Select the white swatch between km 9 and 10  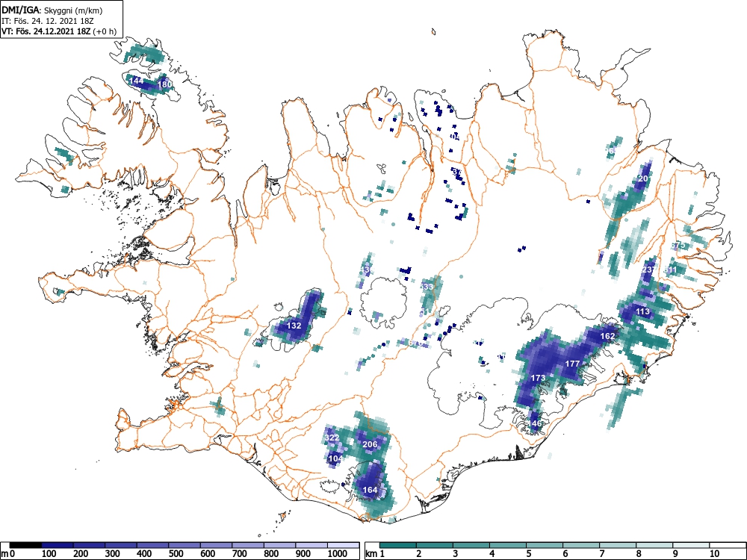tap(691, 545)
